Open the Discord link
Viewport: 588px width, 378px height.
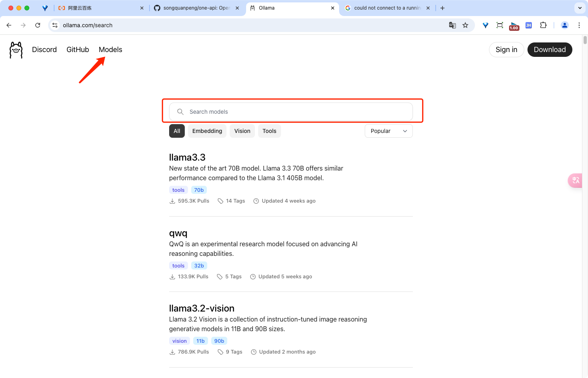[x=44, y=50]
